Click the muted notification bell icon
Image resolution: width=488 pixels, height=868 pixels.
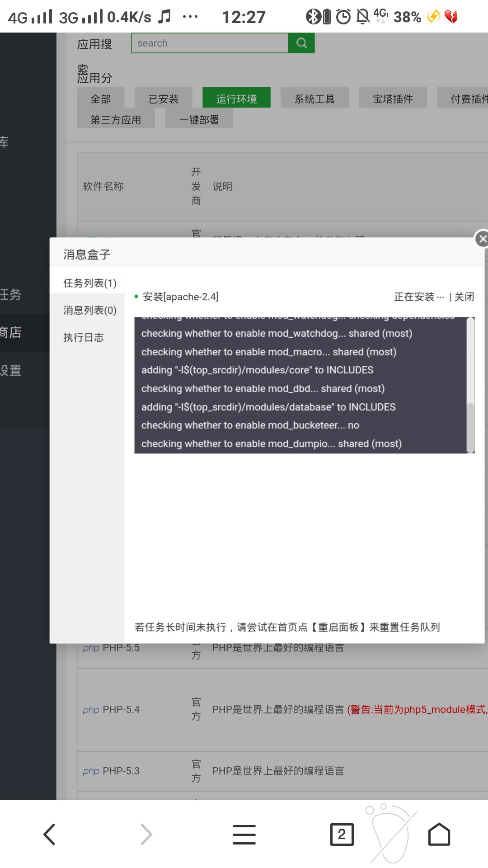(x=363, y=17)
